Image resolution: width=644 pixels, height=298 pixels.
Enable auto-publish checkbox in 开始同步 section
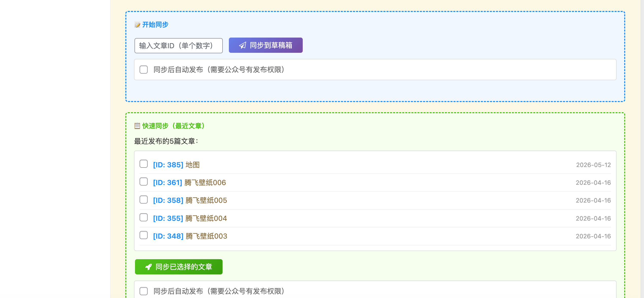[144, 70]
